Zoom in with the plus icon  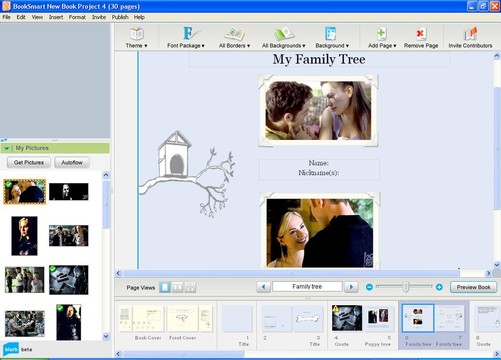point(439,287)
